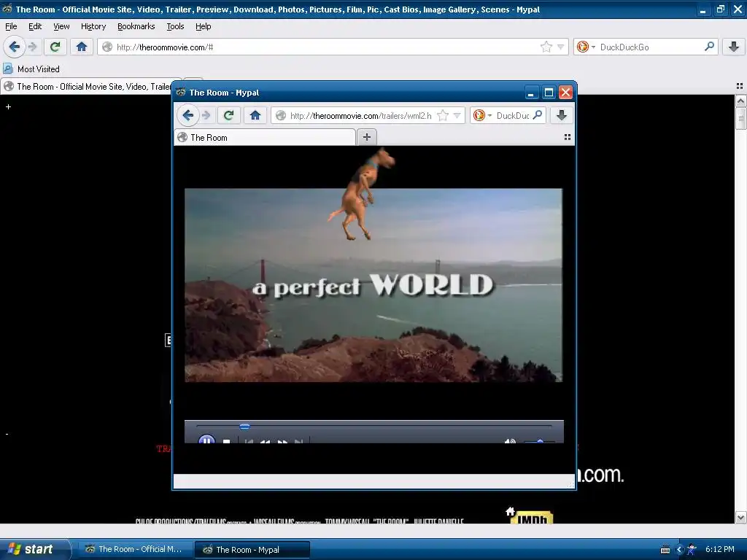Go forward in main Mypal window
The height and width of the screenshot is (560, 747).
(x=33, y=47)
